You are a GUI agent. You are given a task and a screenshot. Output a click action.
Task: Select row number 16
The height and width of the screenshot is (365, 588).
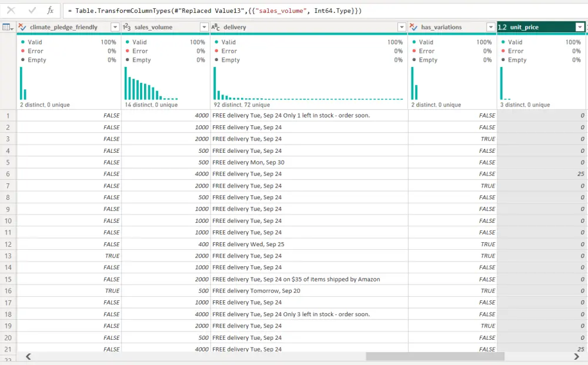pyautogui.click(x=8, y=291)
